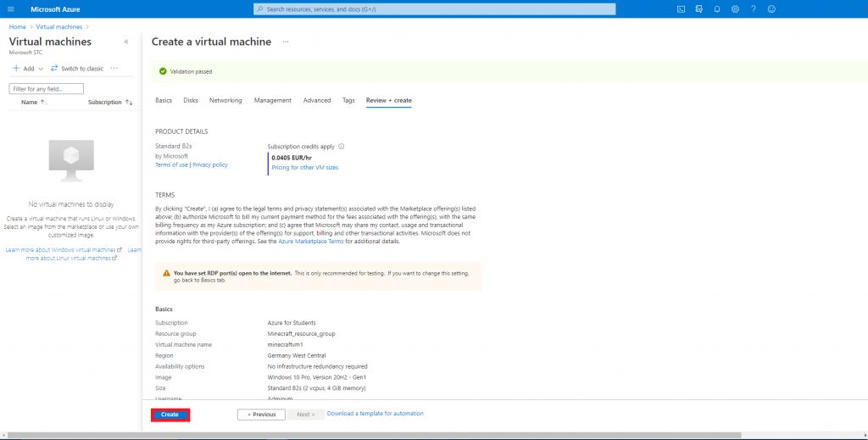868x440 pixels.
Task: Switch to the Tags tab
Action: click(x=348, y=100)
